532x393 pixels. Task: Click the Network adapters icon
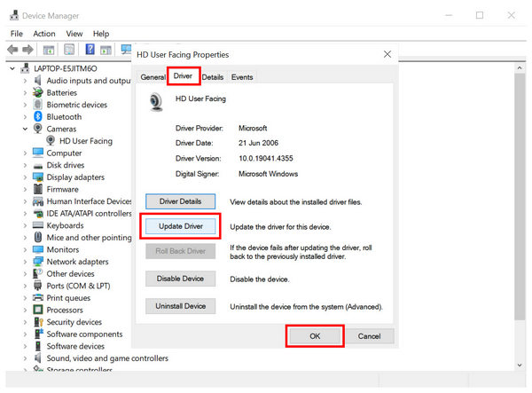click(38, 262)
